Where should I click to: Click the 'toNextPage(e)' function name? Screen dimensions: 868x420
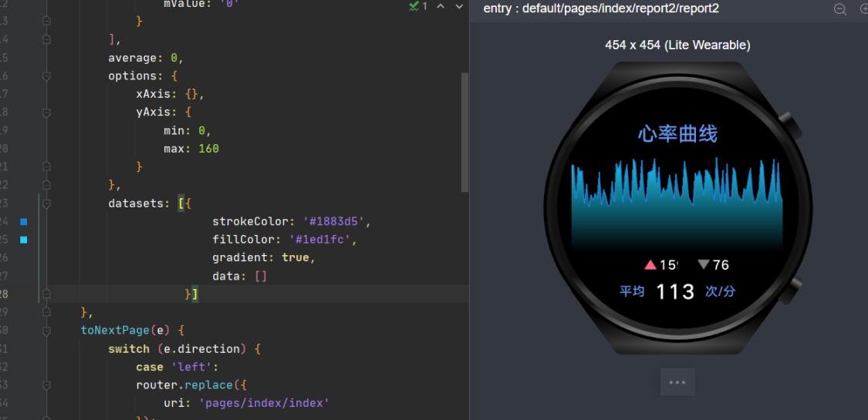(x=126, y=331)
